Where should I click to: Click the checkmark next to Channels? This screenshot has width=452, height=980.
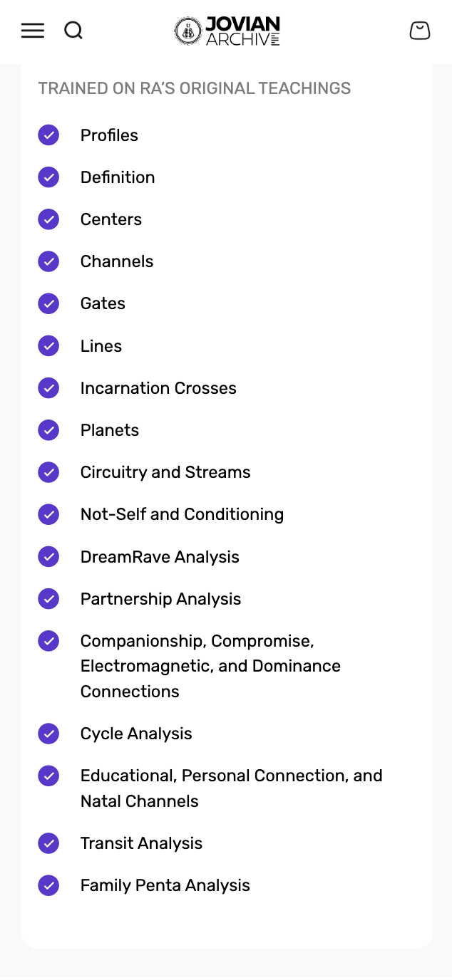pos(48,261)
